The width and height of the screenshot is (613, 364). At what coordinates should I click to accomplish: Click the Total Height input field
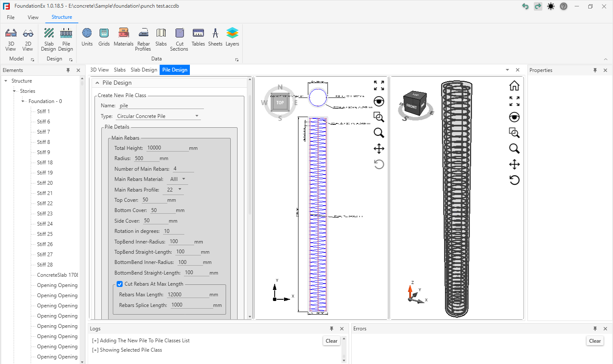[167, 148]
